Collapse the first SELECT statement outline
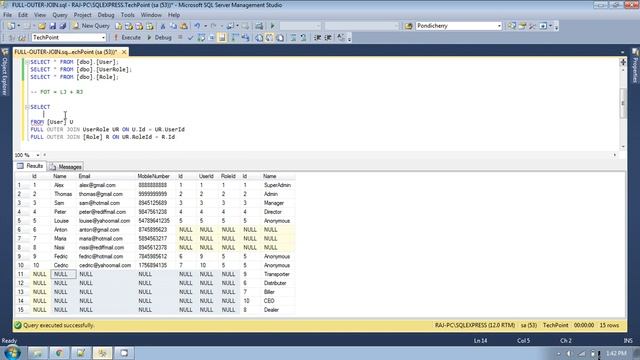This screenshot has width=640, height=360. tap(27, 62)
